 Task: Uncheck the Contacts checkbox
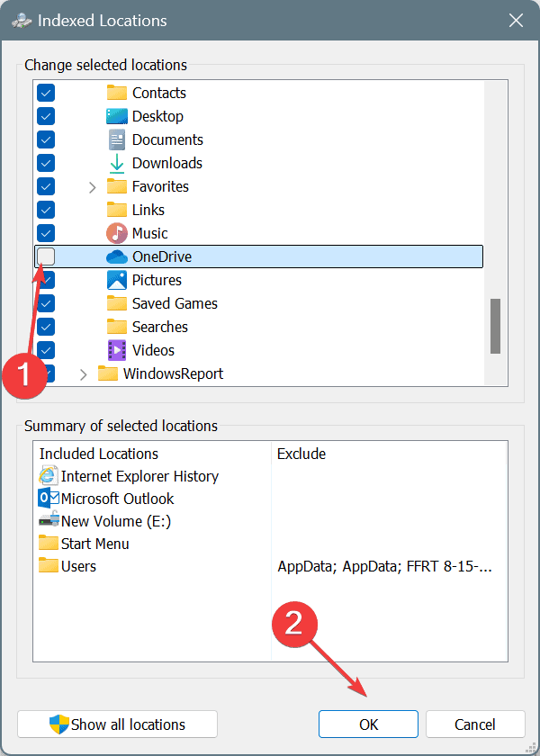click(x=46, y=93)
